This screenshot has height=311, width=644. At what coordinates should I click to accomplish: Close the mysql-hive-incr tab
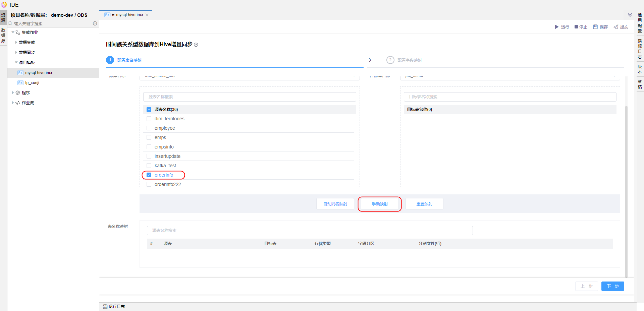tap(147, 15)
